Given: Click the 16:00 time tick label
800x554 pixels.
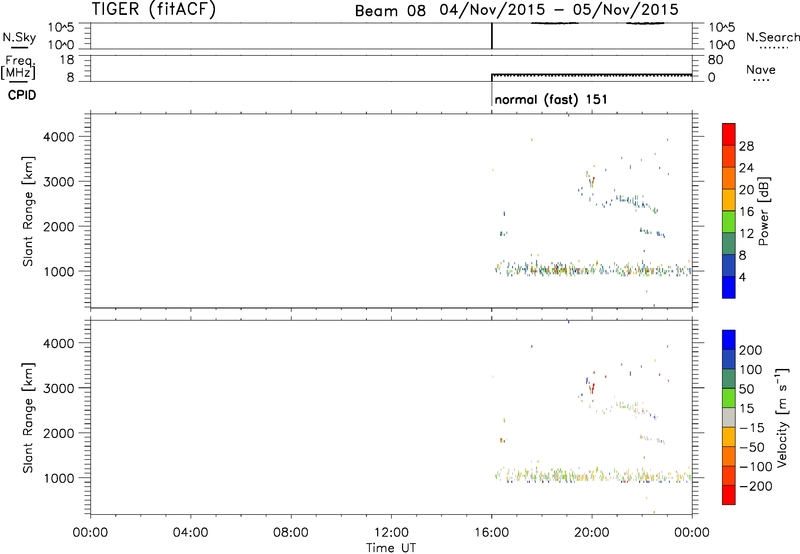Looking at the screenshot, I should pos(491,532).
